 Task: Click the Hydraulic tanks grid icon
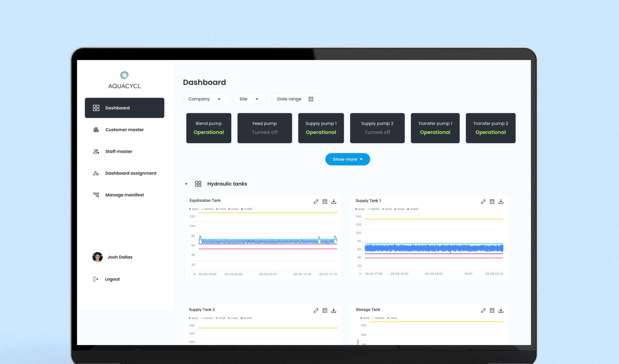pos(198,184)
